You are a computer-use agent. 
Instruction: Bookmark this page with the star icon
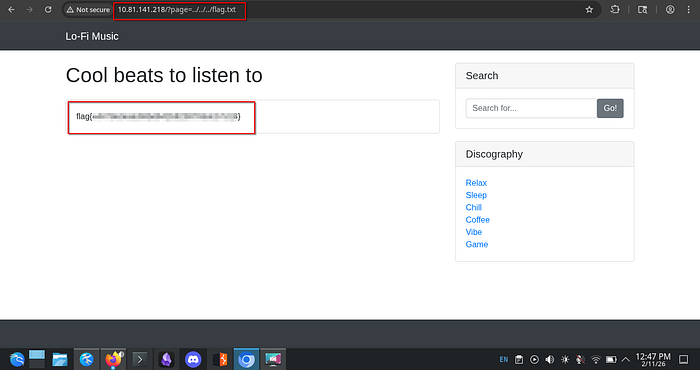[x=589, y=9]
